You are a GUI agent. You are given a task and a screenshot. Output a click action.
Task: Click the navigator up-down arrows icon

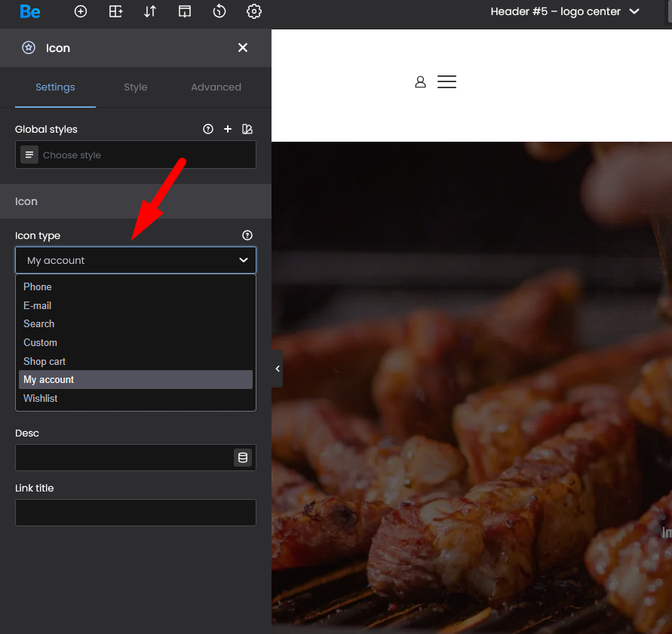pyautogui.click(x=150, y=11)
